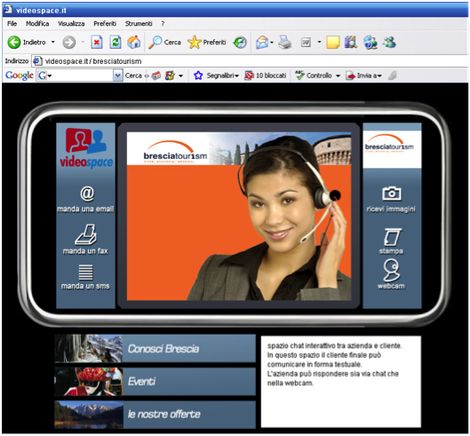The height and width of the screenshot is (436, 470).
Task: Click the Mail envelope toolbar icon
Action: (262, 42)
